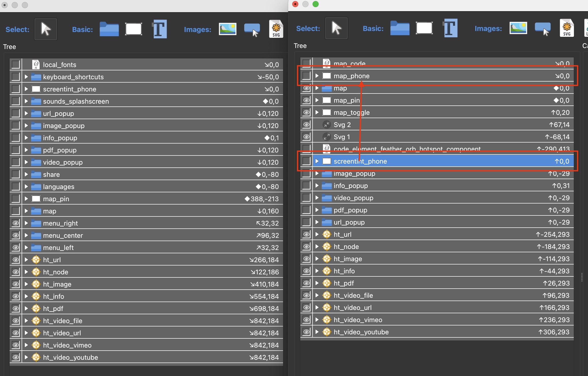Select the pointer tool in the right window
This screenshot has width=588, height=376.
[x=336, y=28]
